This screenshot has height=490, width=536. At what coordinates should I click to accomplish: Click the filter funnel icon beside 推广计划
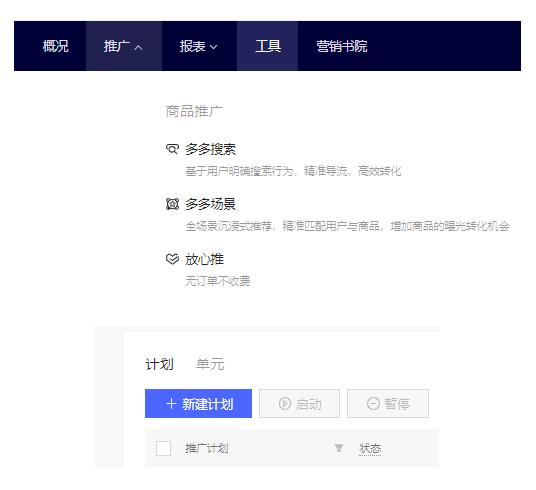(338, 448)
